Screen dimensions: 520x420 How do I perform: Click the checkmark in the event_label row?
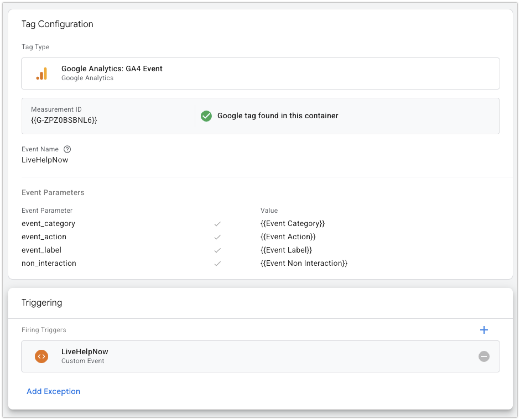[217, 250]
